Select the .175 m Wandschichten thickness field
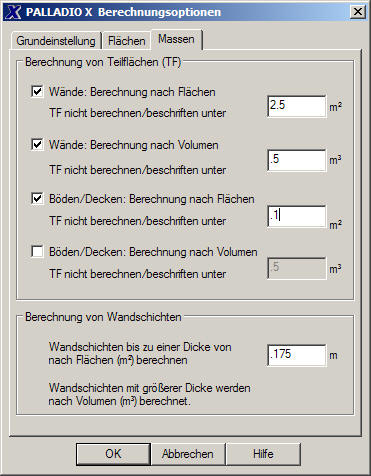 (297, 355)
